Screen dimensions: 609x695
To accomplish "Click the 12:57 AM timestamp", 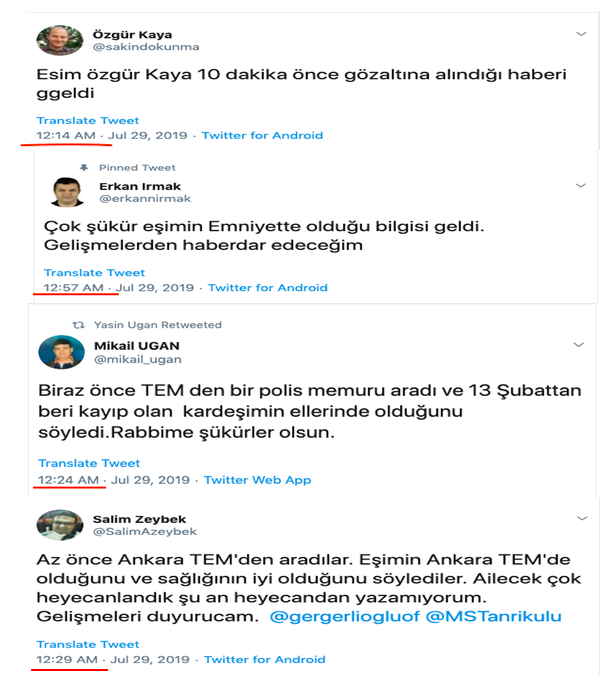I will pos(74,288).
